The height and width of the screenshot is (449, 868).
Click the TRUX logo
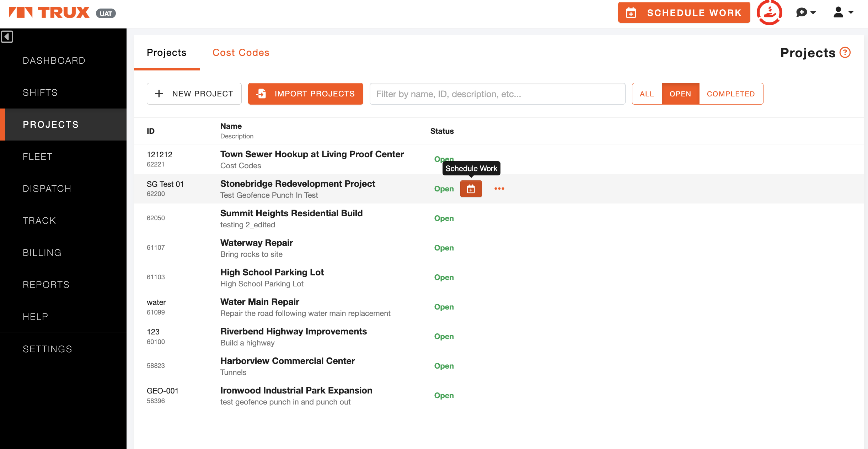tap(49, 12)
